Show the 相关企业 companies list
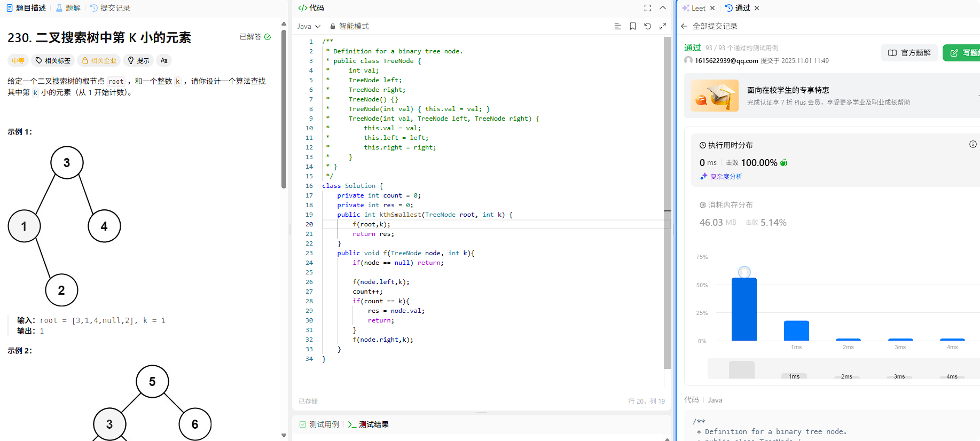 tap(99, 60)
